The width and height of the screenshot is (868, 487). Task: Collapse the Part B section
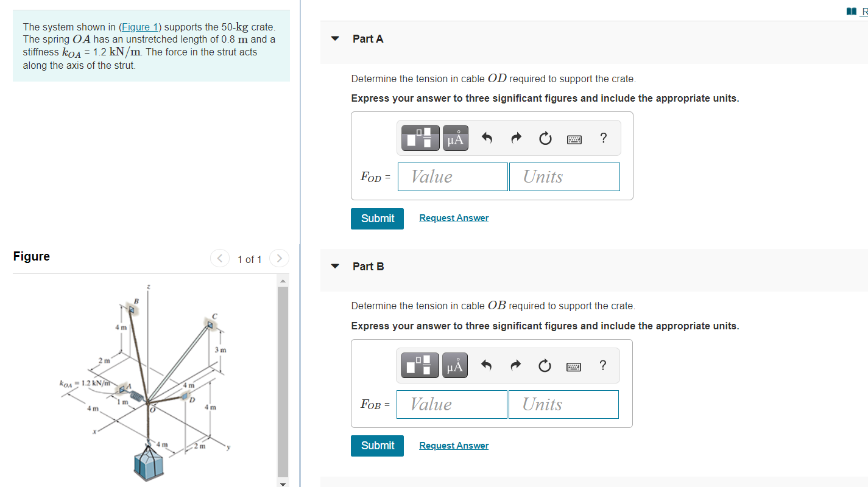[x=334, y=266]
